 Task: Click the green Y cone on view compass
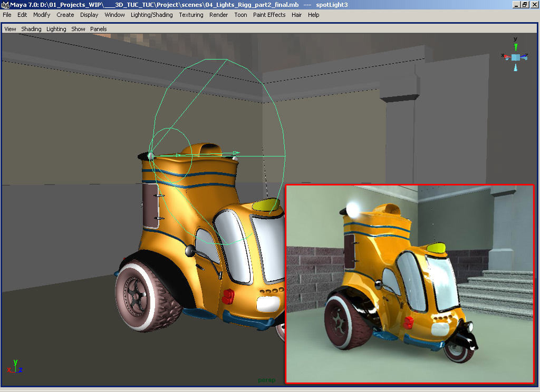tap(516, 48)
